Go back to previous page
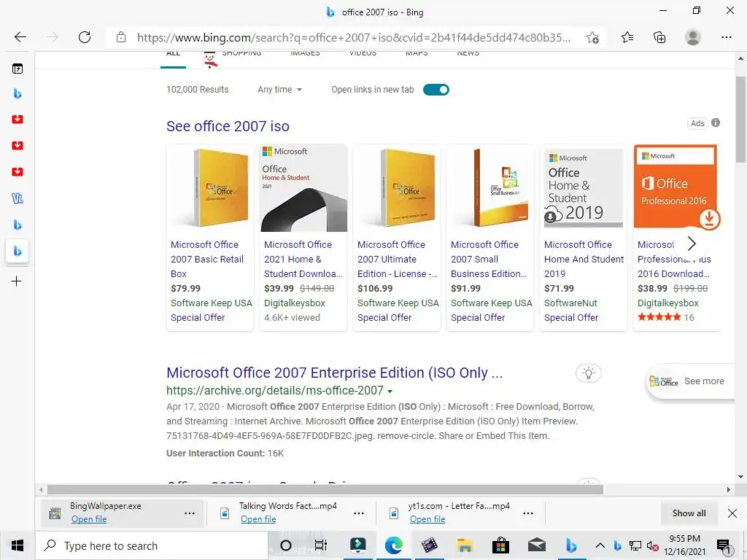This screenshot has width=747, height=560. coord(20,37)
